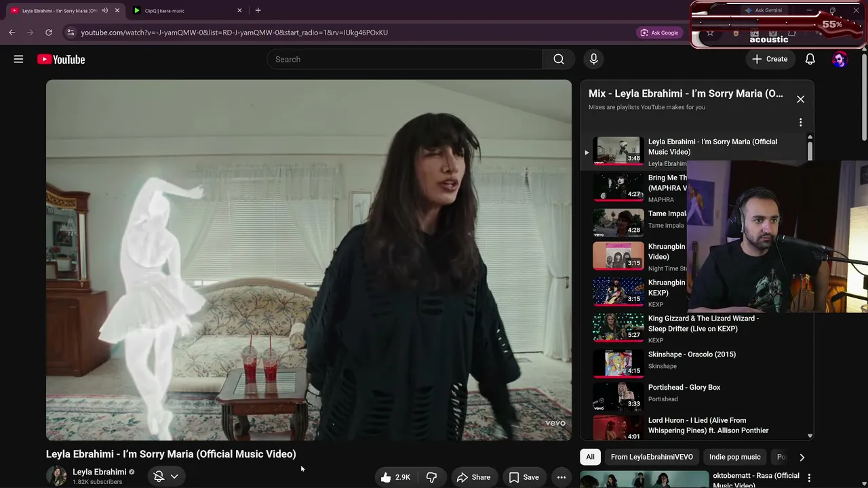
Task: Open options for the oktobernatt Rasa video
Action: pos(808,478)
